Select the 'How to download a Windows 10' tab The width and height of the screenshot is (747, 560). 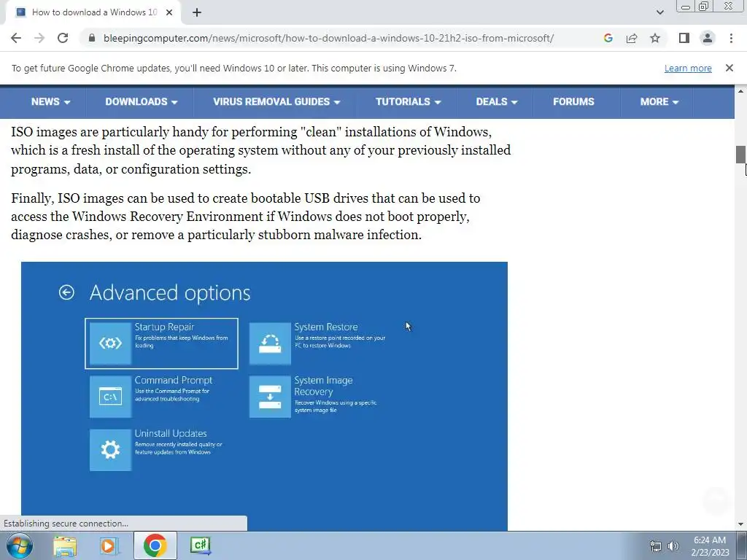tap(94, 12)
